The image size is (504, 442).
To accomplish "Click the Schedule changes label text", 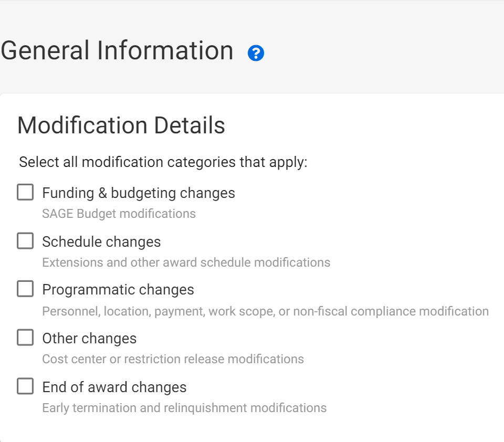I will coord(101,242).
